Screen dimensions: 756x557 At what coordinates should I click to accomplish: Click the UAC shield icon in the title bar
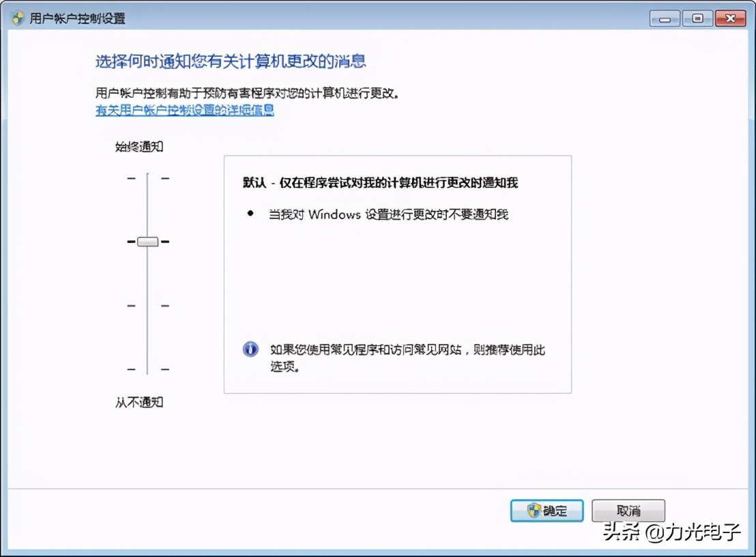click(16, 18)
